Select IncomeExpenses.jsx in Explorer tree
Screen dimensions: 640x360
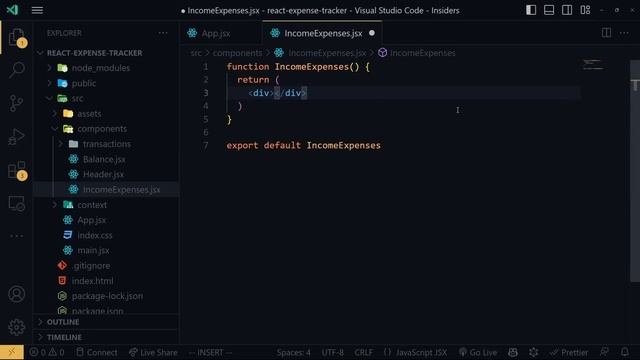pos(106,190)
